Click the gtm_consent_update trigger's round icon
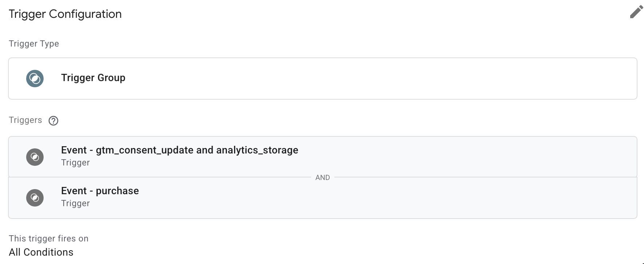This screenshot has height=264, width=644. click(x=35, y=157)
